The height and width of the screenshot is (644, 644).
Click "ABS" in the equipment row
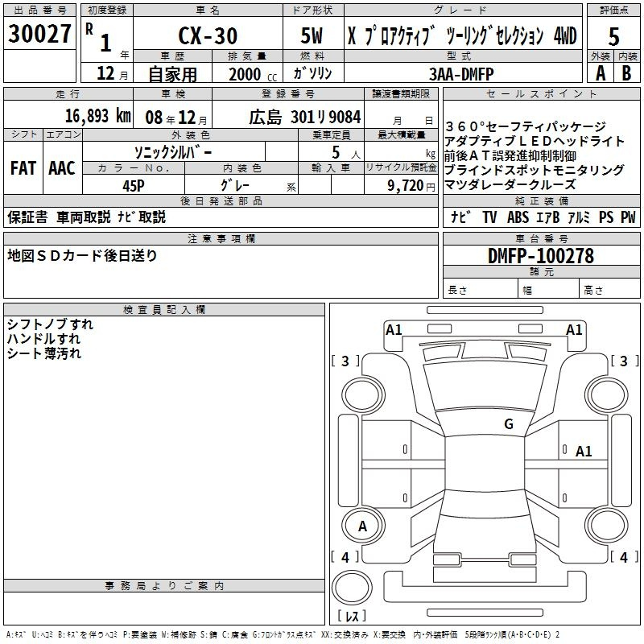(518, 217)
